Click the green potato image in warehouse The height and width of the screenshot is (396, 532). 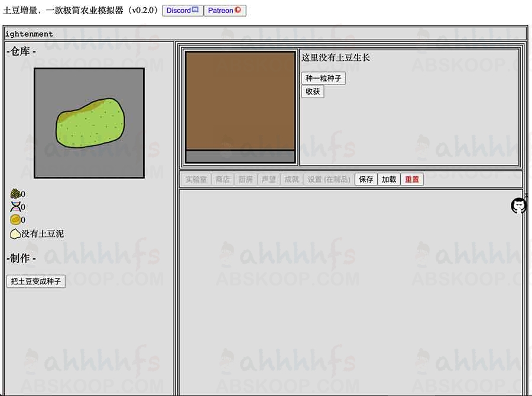tap(89, 123)
